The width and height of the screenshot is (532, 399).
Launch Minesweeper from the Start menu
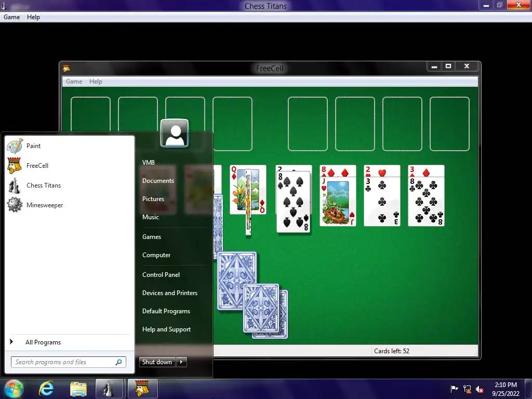70,205
